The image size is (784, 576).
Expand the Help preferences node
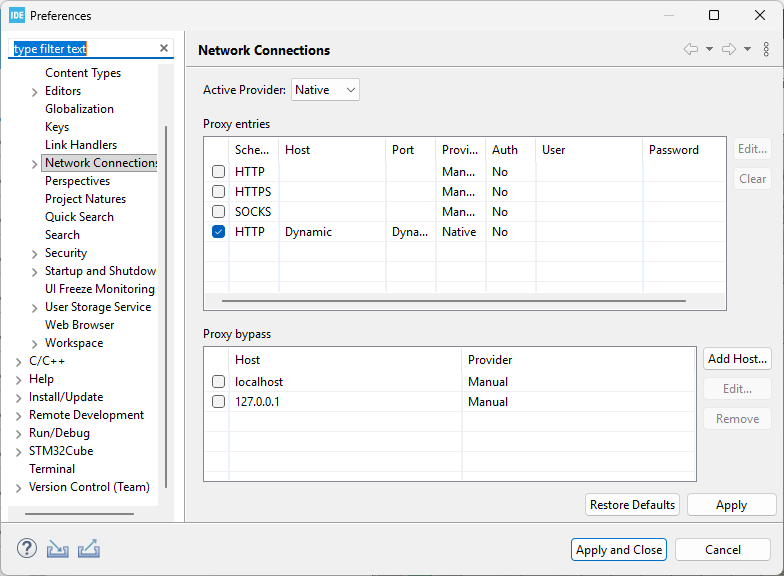pos(18,380)
